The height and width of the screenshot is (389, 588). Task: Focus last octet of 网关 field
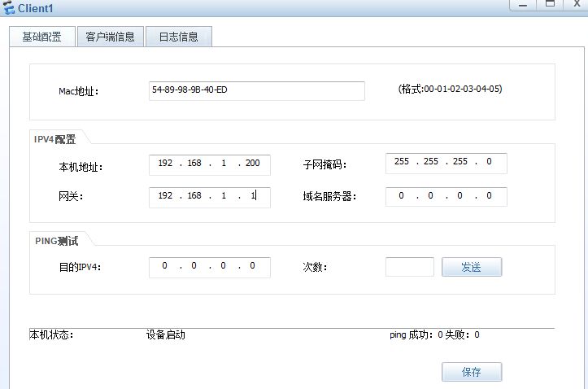click(253, 196)
